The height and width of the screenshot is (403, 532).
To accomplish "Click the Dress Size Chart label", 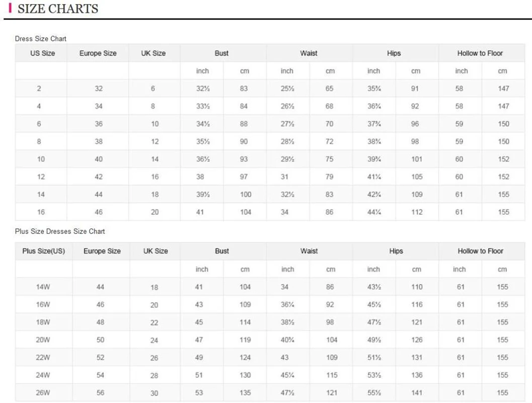I will point(41,39).
